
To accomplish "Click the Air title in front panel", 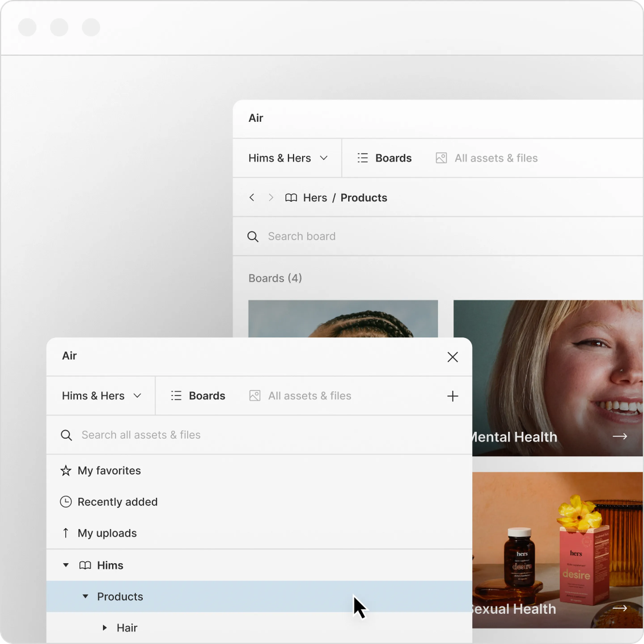I will tap(69, 356).
